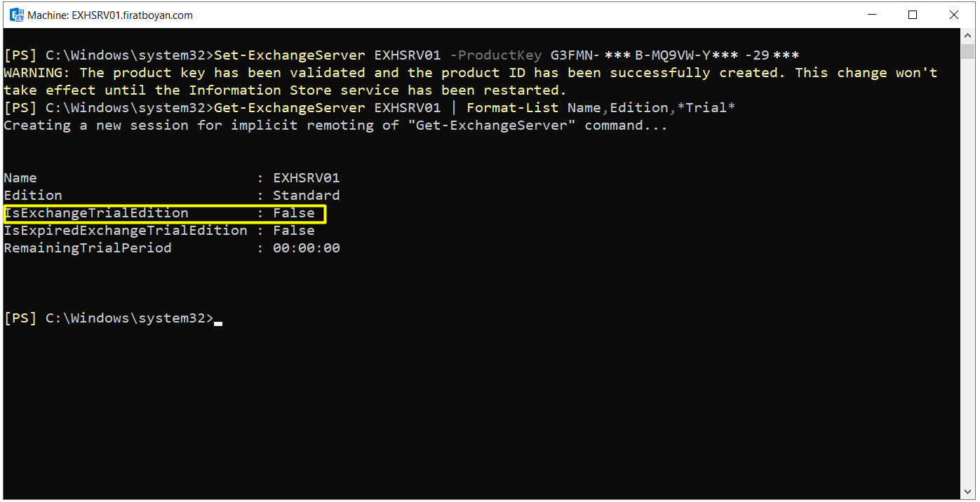
Task: Click the 'RemainingTrialPeriod' property name
Action: pyautogui.click(x=88, y=248)
